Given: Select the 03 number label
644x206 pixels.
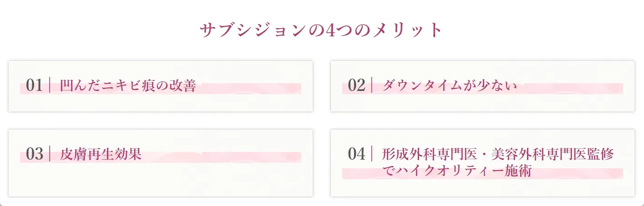Looking at the screenshot, I should (35, 154).
